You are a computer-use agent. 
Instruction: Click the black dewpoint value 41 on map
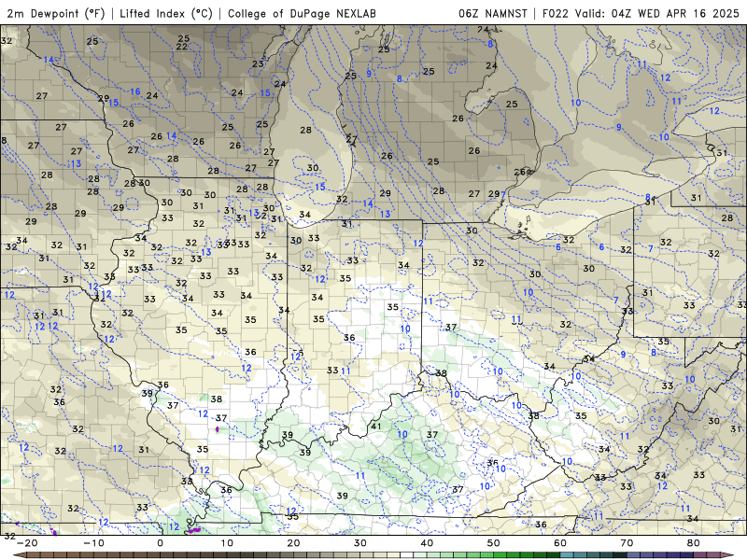click(x=376, y=427)
